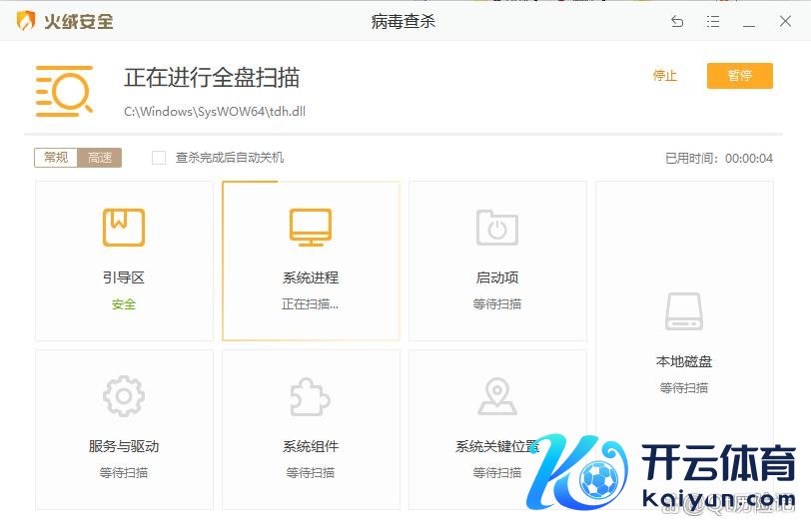Click the back arrow icon in title bar

click(x=677, y=21)
